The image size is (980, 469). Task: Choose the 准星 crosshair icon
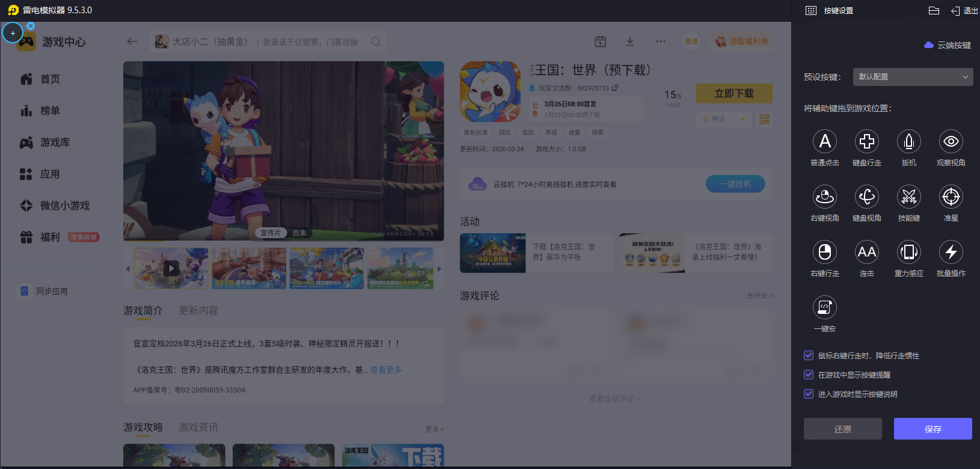(x=951, y=197)
